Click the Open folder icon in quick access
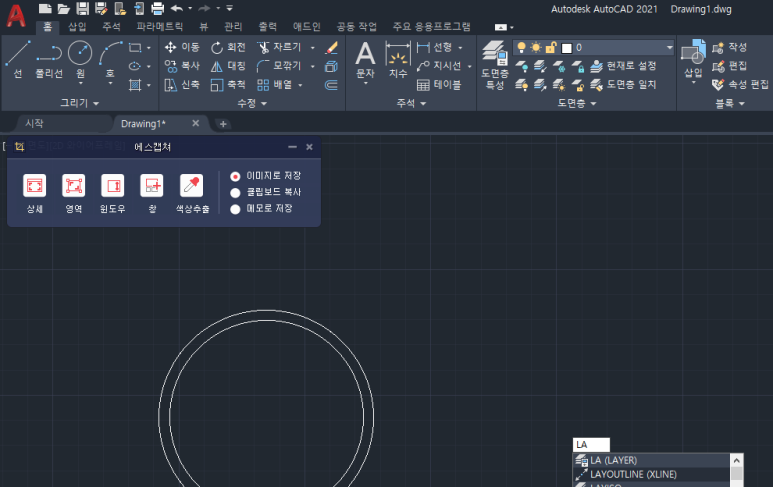773x487 pixels. 64,8
